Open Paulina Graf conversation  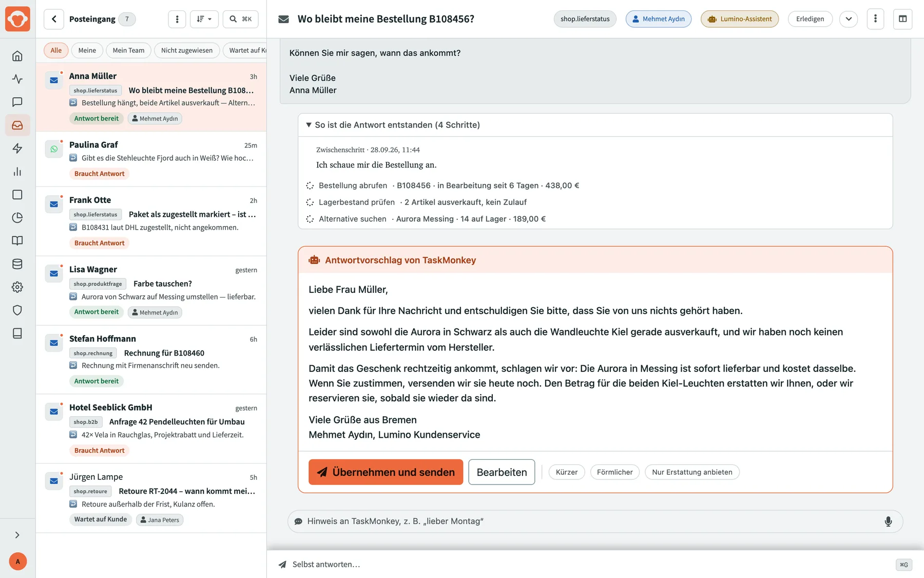pos(151,159)
